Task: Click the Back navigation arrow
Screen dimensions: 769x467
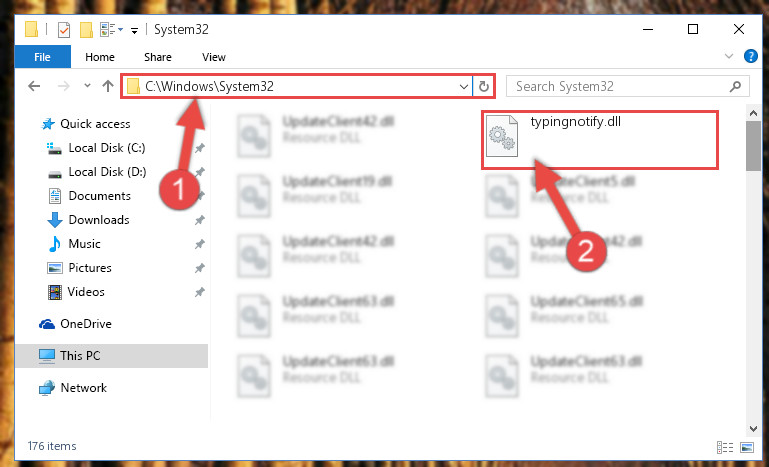Action: 34,86
